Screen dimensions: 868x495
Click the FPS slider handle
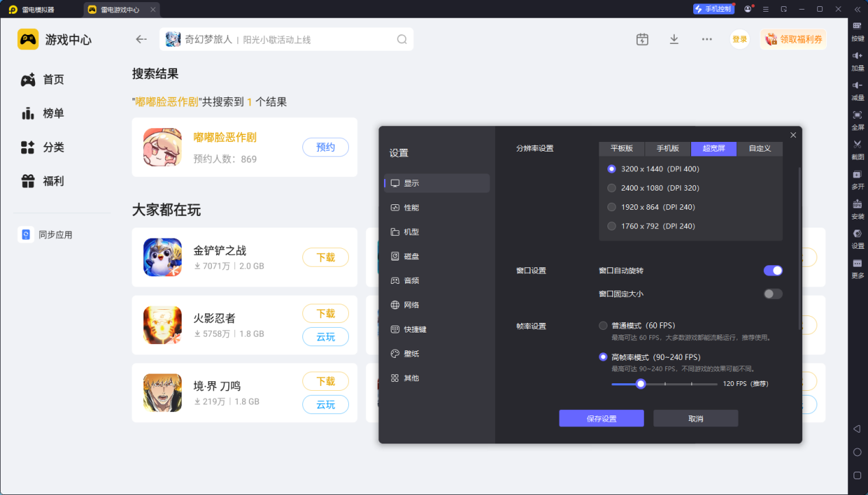[640, 384]
